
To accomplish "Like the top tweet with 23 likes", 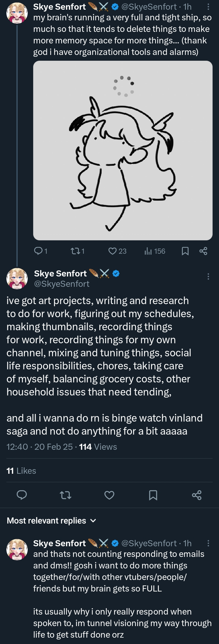I will click(113, 251).
